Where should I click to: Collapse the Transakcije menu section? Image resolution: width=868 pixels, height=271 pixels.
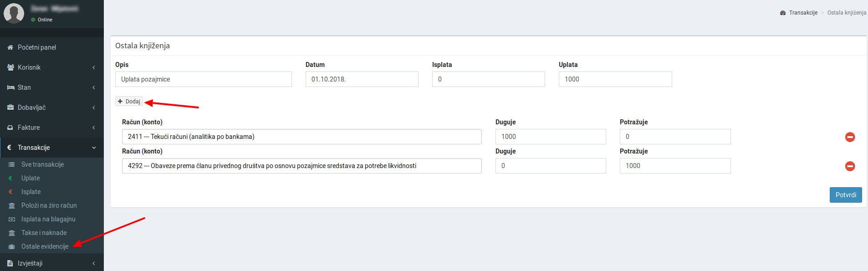(52, 148)
